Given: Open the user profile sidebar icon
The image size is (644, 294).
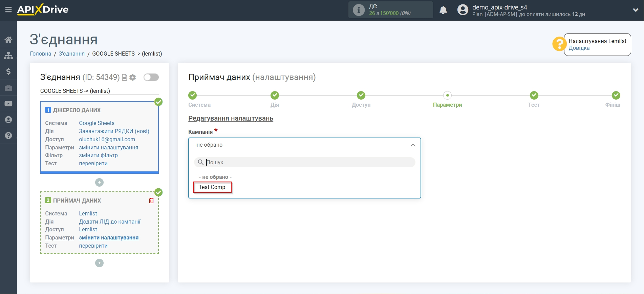Looking at the screenshot, I should click(x=8, y=120).
